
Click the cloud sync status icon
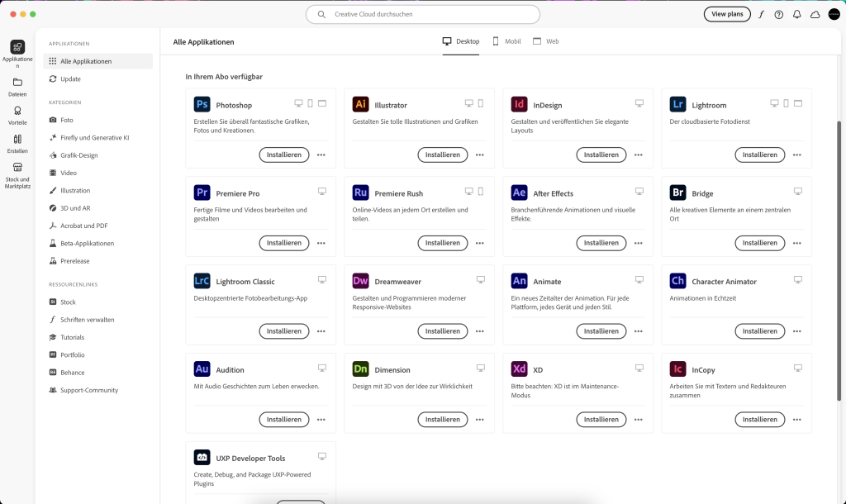pos(815,14)
